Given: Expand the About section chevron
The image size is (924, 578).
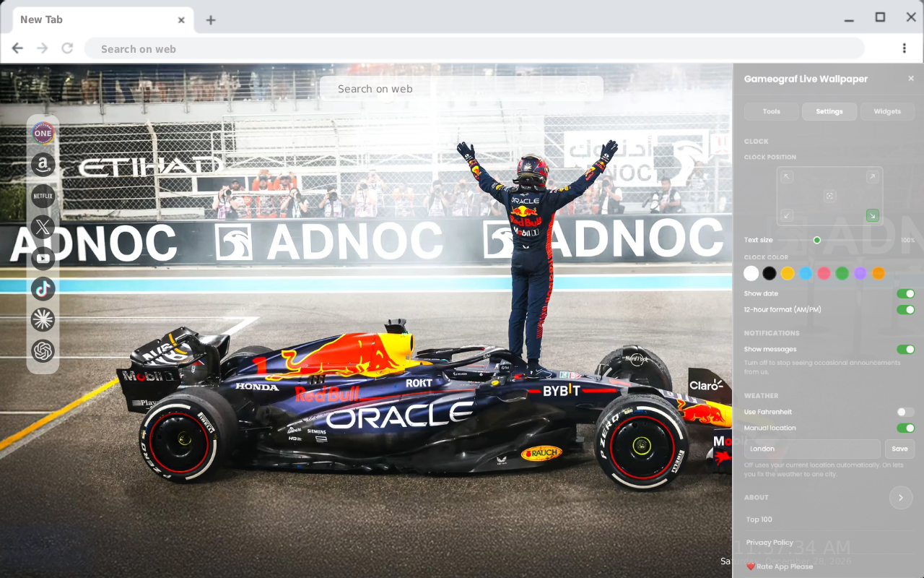Looking at the screenshot, I should click(x=901, y=498).
